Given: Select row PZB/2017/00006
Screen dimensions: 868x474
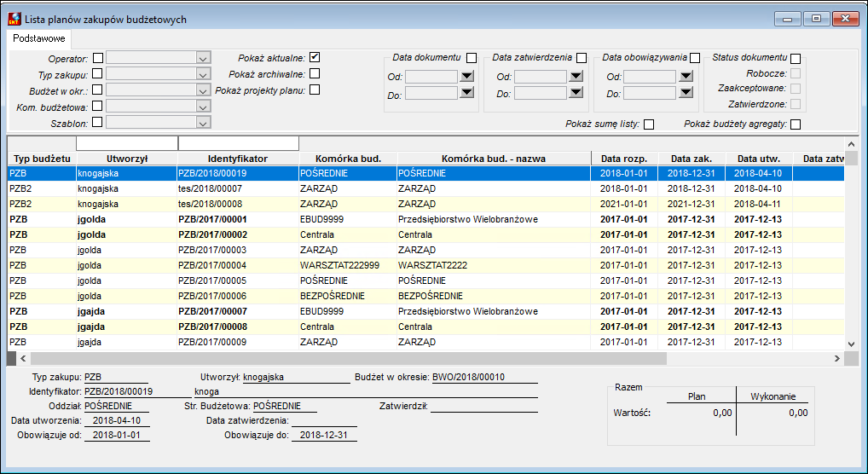Looking at the screenshot, I should [x=425, y=297].
